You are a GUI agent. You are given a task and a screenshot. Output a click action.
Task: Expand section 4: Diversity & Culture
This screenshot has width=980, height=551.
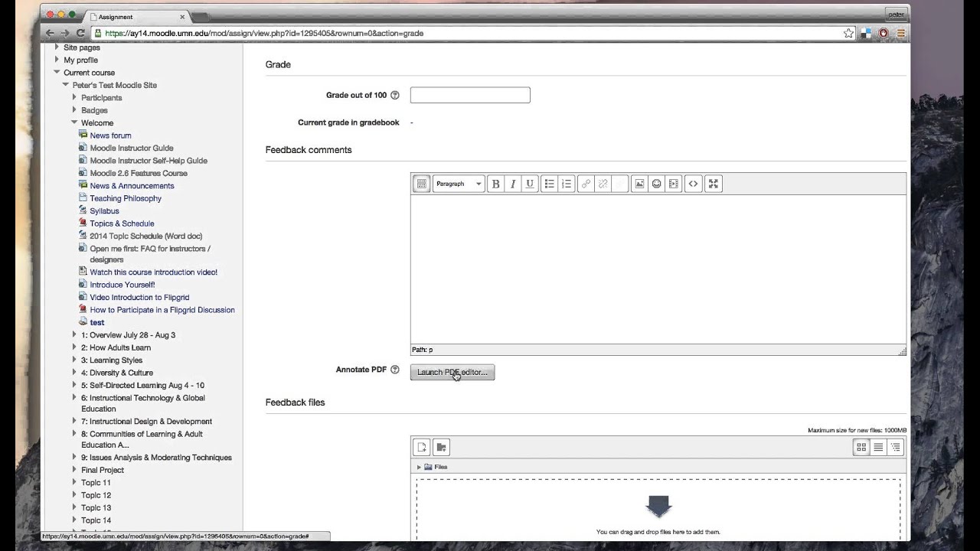(74, 373)
